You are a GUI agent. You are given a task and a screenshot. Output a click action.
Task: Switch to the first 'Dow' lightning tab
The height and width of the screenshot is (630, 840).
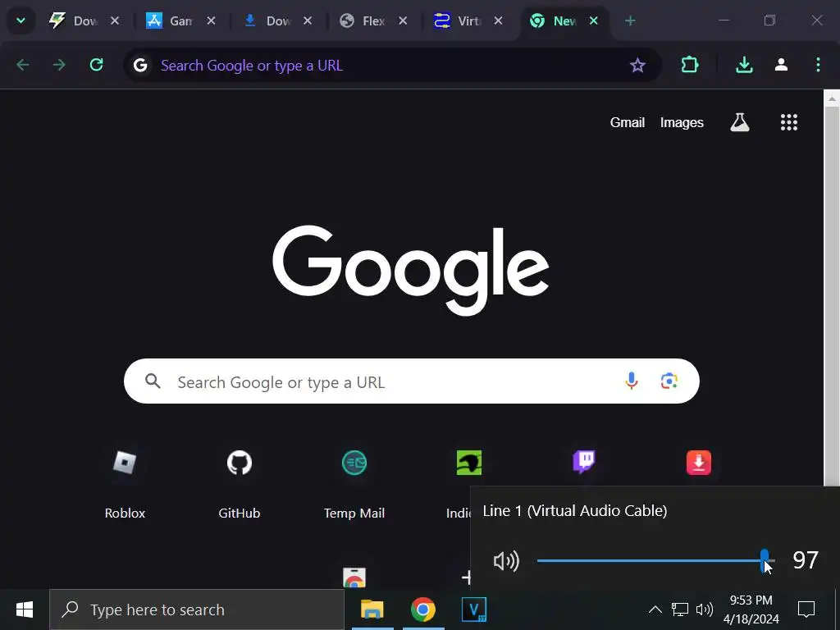(84, 21)
